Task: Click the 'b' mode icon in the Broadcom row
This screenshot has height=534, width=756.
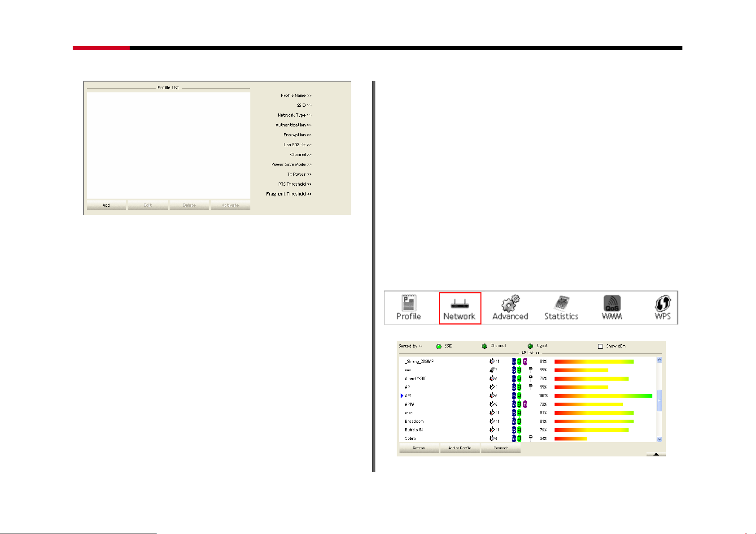Action: 514,421
